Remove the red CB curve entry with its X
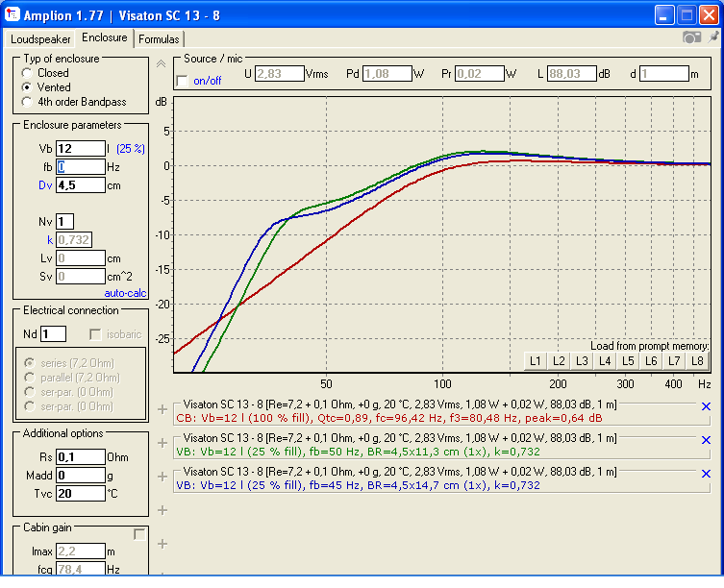The height and width of the screenshot is (588, 724). [706, 406]
